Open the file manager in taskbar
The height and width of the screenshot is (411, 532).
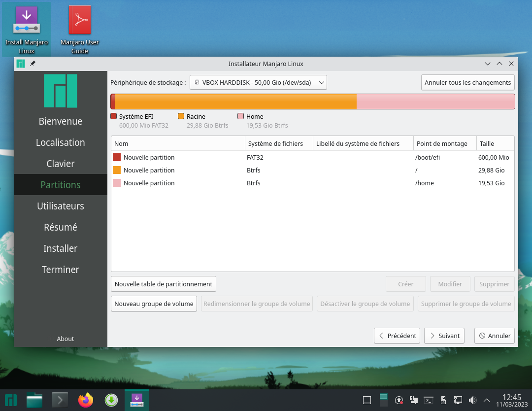(x=34, y=400)
